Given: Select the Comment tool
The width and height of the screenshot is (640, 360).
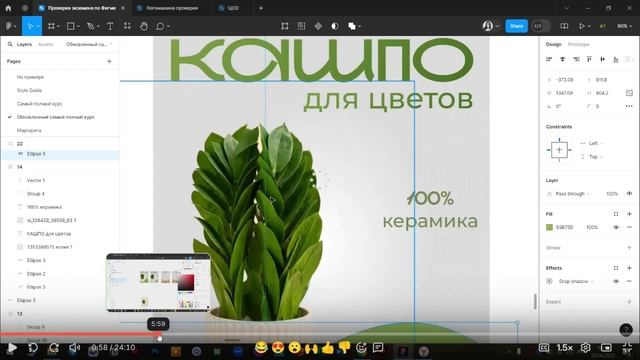Looking at the screenshot, I should tap(160, 26).
